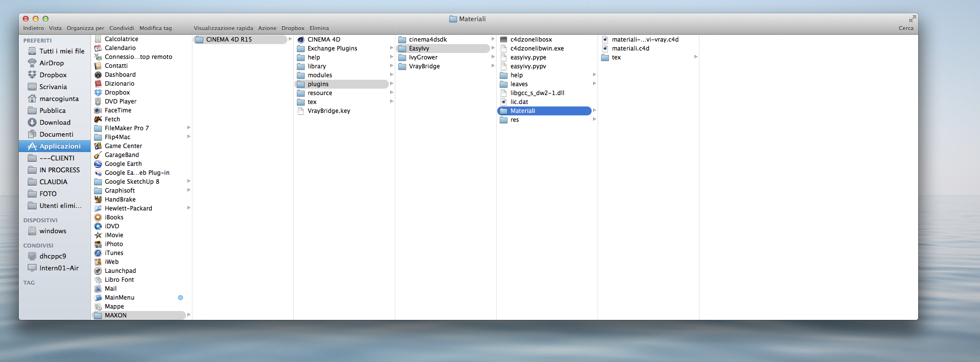Click the Launchpad rocket icon
Screen dimensions: 980x362
click(x=98, y=271)
